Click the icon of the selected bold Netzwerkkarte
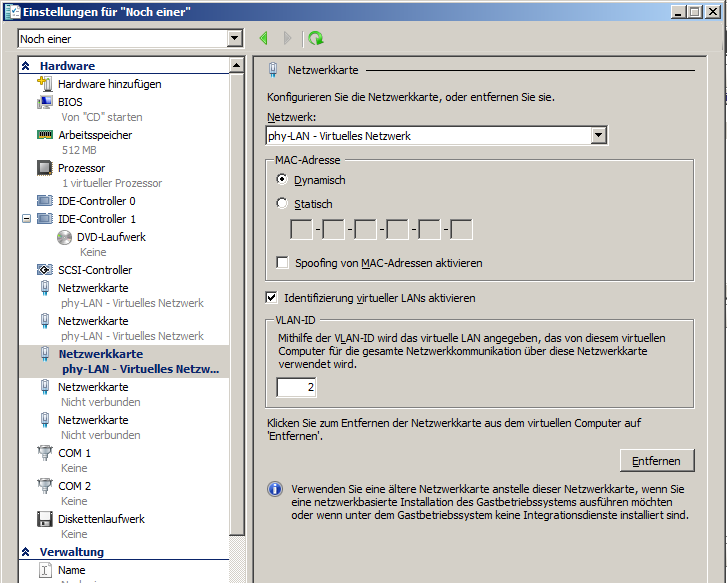727x583 pixels. [x=45, y=354]
